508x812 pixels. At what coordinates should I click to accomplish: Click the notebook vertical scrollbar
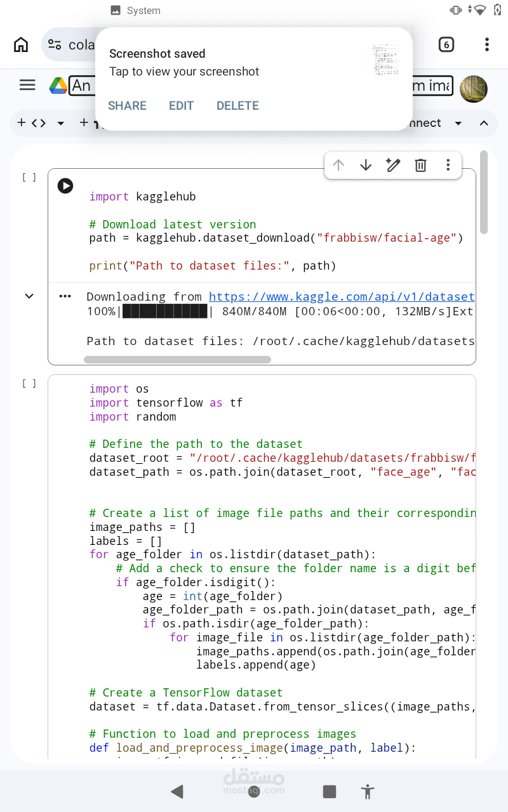tap(484, 192)
